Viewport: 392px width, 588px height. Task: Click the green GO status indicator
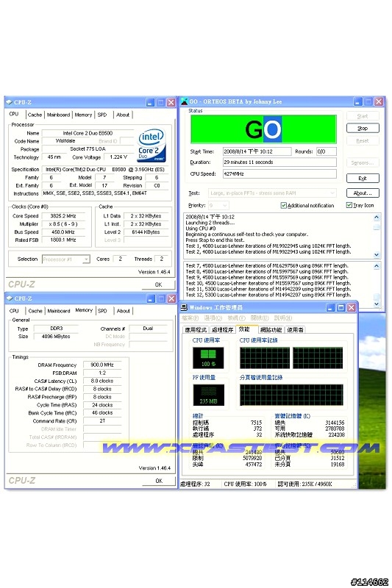click(263, 129)
